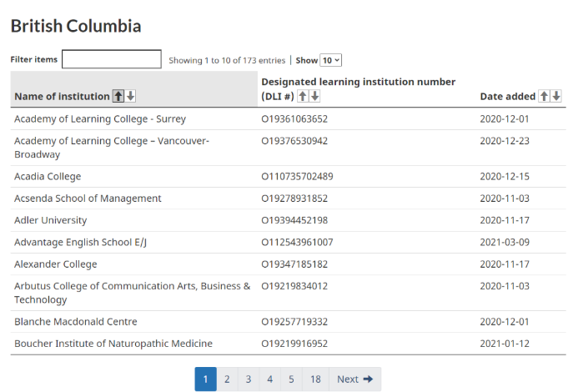Open the Show entries dropdown
The image size is (583, 392).
pos(331,60)
